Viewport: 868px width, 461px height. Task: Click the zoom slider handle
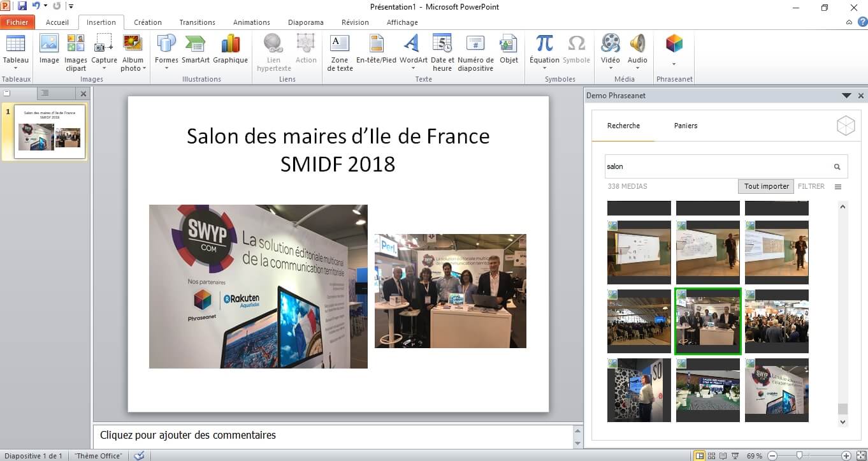(799, 456)
